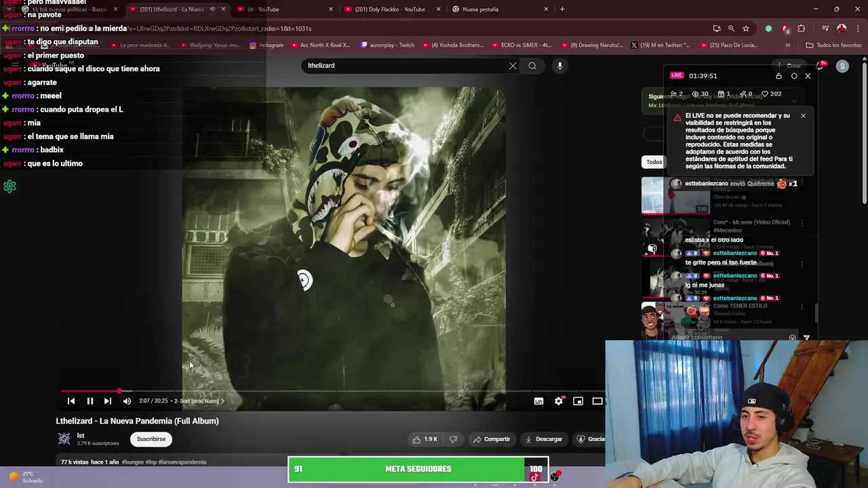868x488 pixels.
Task: Open the video player settings gear
Action: (x=558, y=401)
